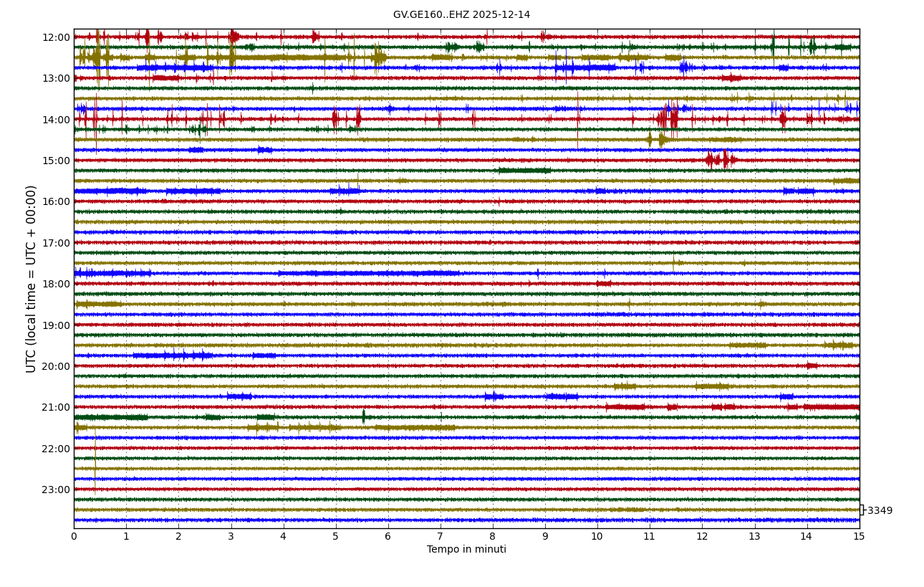Click the red event on the 15:00 trace

click(x=718, y=160)
